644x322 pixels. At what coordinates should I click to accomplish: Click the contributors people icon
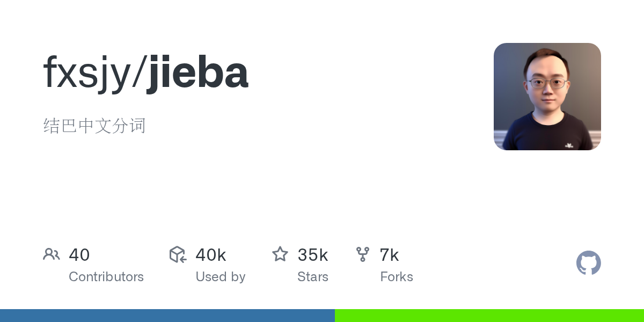[52, 254]
